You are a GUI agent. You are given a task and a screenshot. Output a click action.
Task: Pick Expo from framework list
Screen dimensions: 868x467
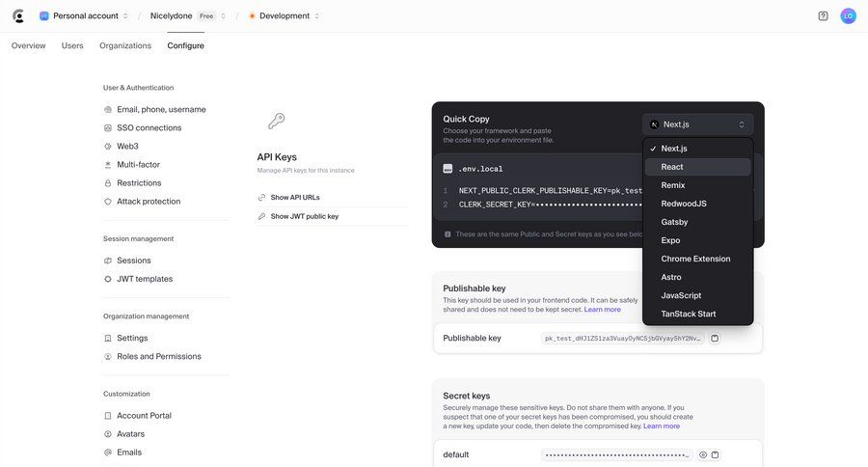pos(697,240)
